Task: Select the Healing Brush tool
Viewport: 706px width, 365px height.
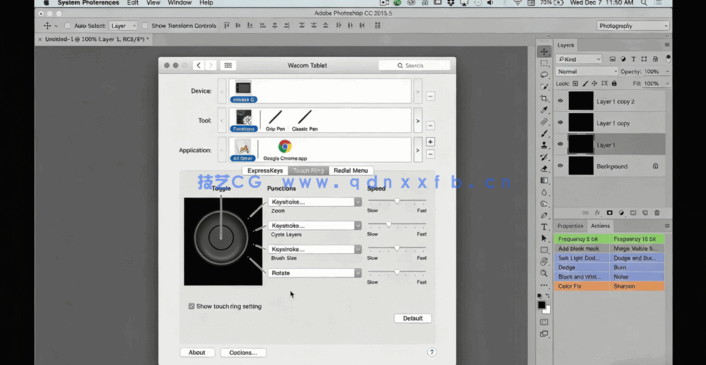Action: point(544,122)
